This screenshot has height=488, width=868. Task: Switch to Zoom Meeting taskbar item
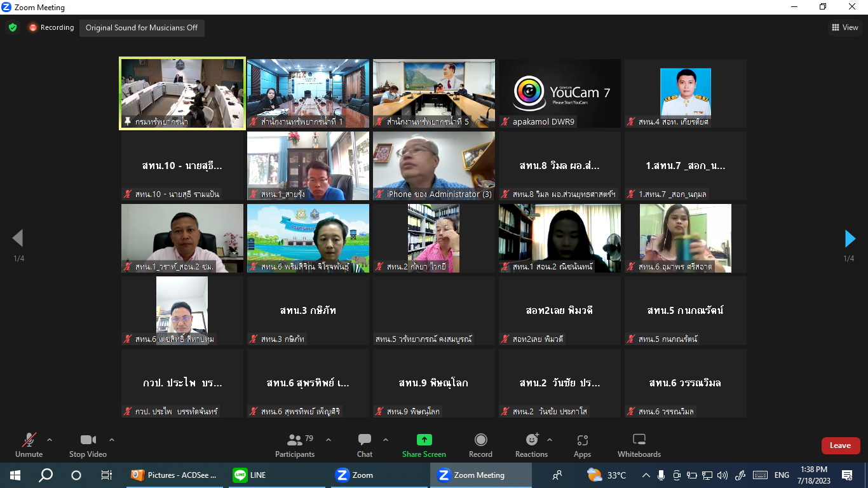481,475
